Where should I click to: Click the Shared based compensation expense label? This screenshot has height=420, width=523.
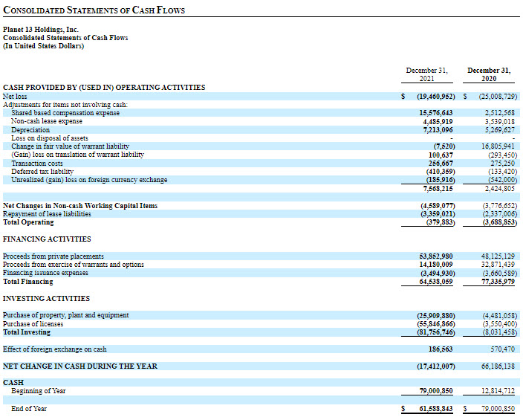pos(65,113)
